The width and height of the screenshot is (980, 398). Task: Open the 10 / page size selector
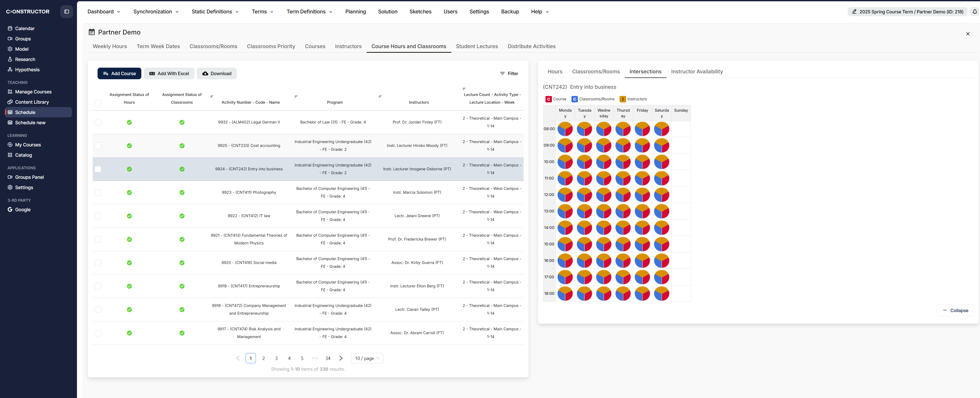[x=367, y=358]
